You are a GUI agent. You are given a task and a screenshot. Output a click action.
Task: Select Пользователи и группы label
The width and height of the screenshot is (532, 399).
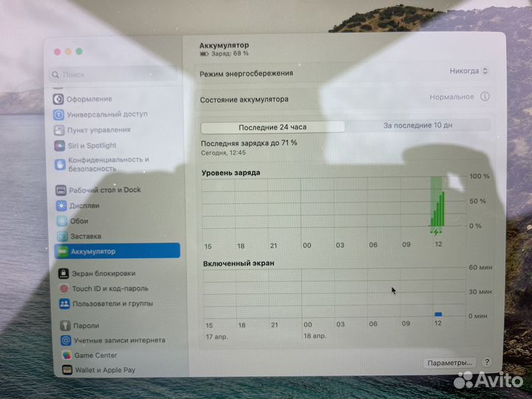tap(113, 304)
